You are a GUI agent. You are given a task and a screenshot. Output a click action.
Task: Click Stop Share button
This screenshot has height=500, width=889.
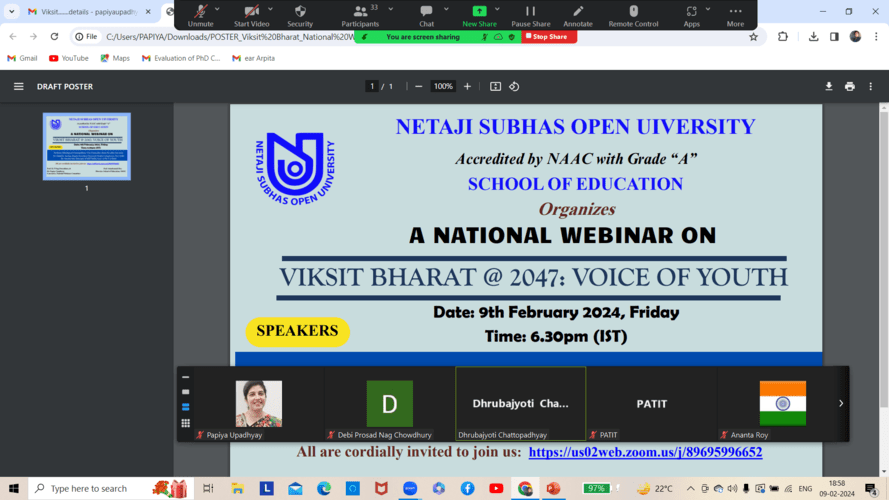548,37
